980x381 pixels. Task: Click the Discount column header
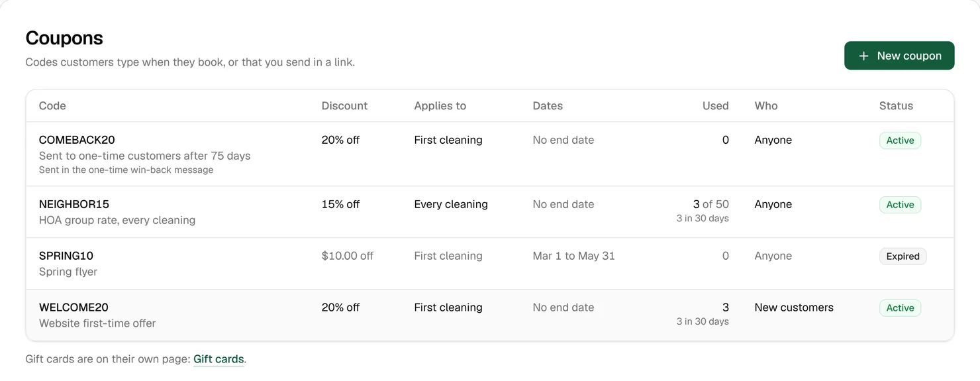[344, 106]
